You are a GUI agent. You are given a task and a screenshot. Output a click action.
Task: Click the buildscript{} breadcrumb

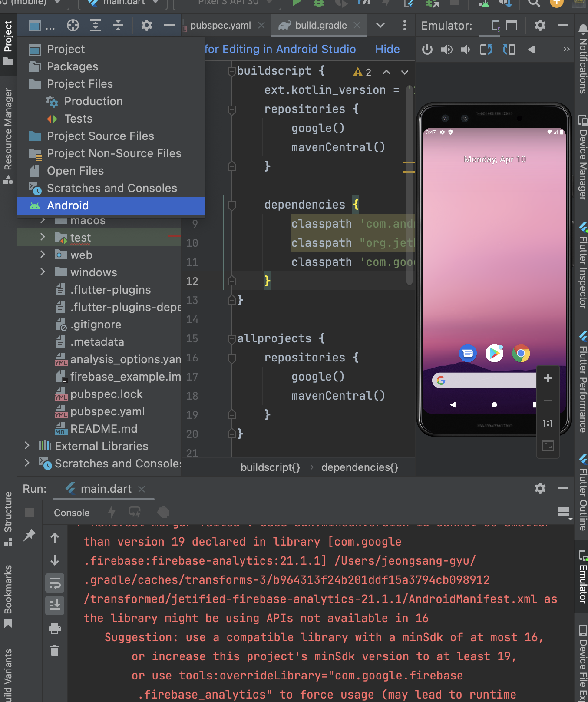[270, 467]
